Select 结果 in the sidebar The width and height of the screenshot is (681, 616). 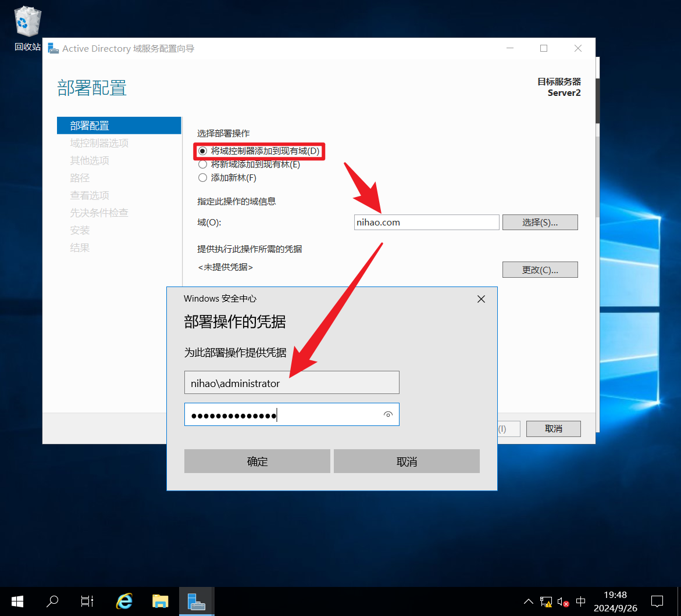pyautogui.click(x=80, y=248)
